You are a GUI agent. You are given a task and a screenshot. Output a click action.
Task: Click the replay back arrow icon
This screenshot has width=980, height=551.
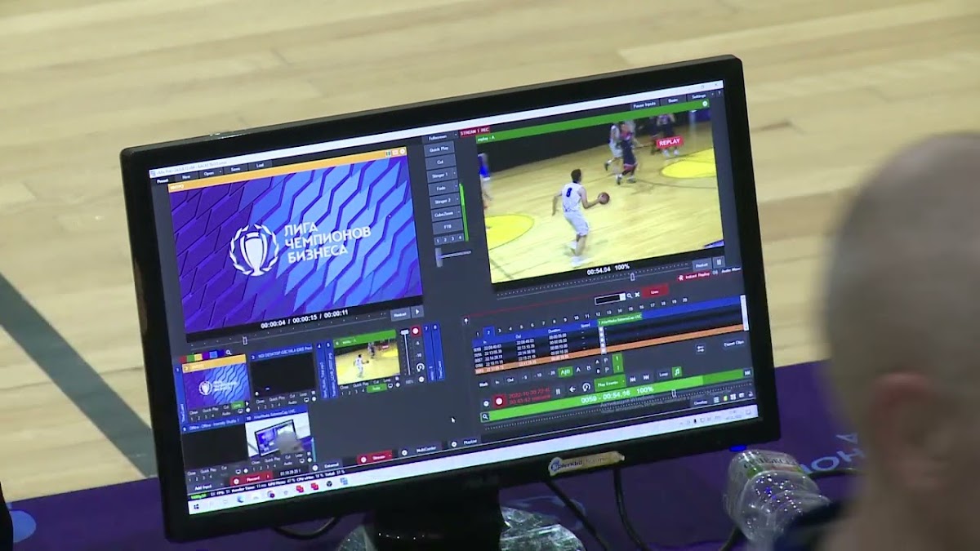coord(572,389)
